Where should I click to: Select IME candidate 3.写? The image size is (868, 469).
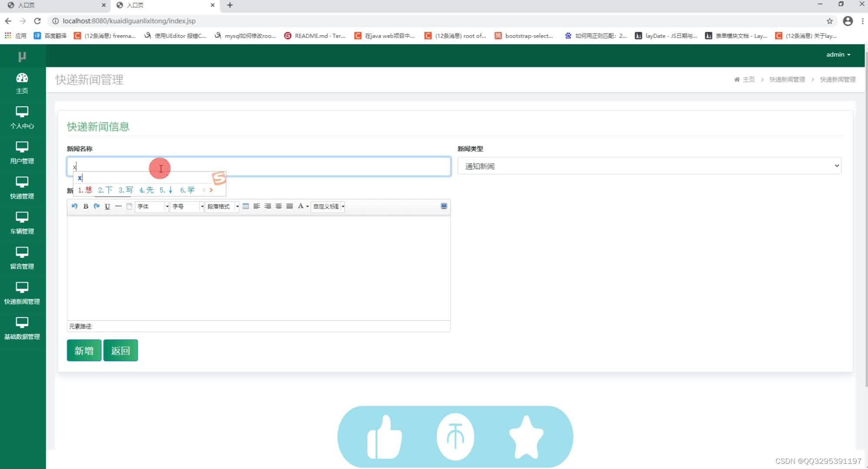(126, 190)
